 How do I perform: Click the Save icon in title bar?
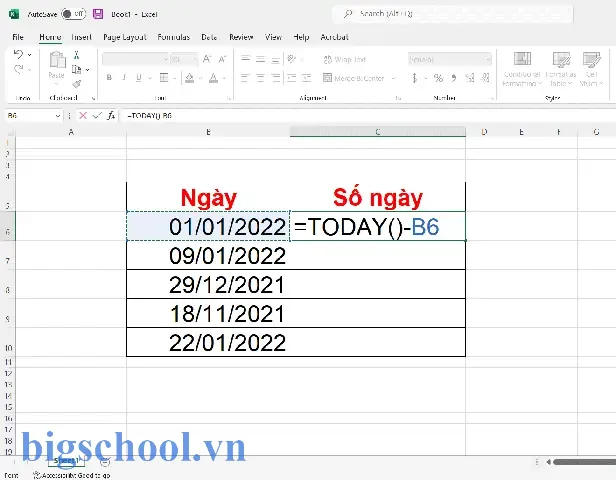[98, 14]
